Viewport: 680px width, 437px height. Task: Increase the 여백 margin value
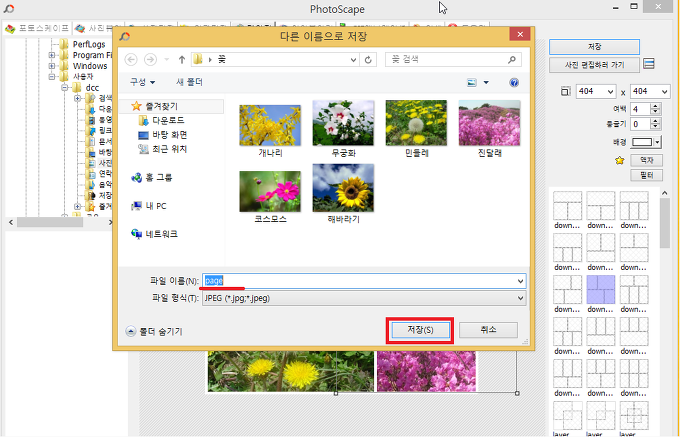pyautogui.click(x=655, y=106)
